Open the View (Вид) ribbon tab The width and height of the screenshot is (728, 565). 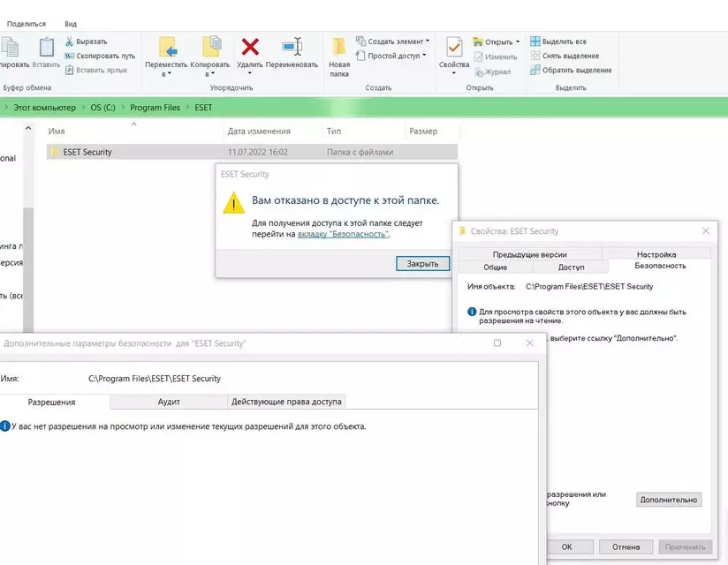click(71, 24)
